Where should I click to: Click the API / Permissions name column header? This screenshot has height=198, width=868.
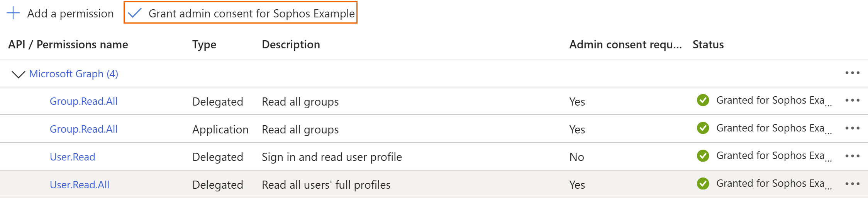click(68, 44)
